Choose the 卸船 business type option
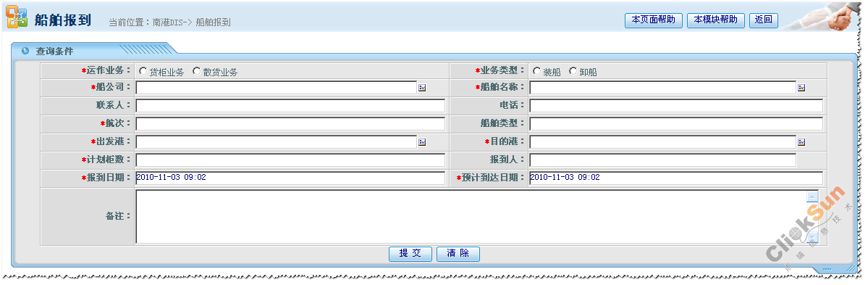This screenshot has width=868, height=285. click(x=573, y=71)
